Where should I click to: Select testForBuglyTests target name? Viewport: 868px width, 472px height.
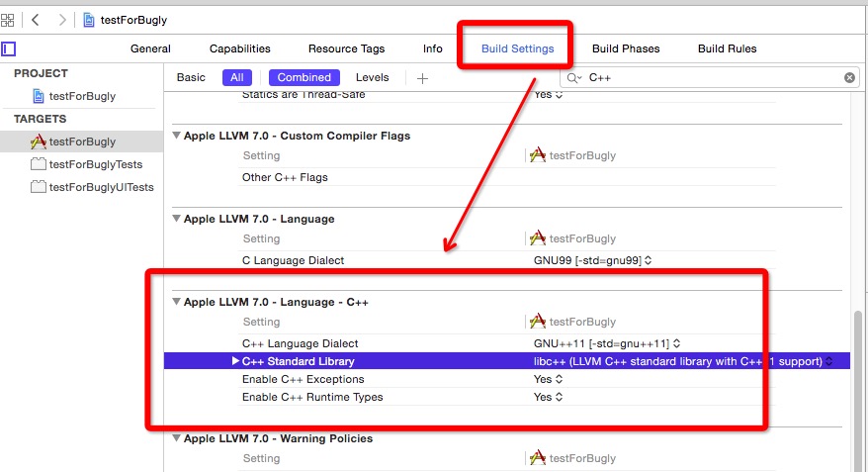[96, 164]
